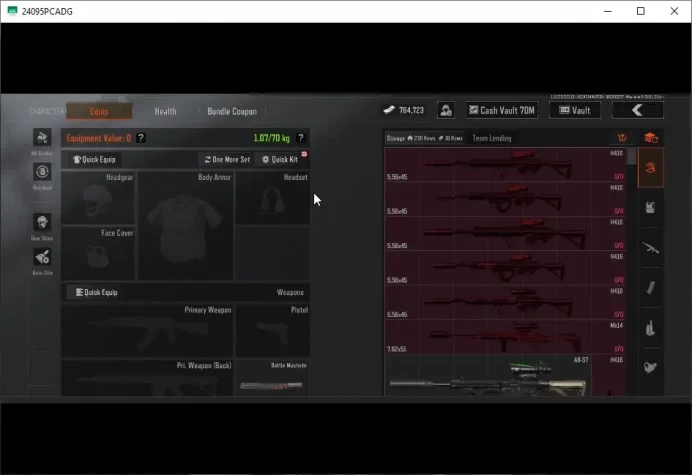Image resolution: width=692 pixels, height=475 pixels.
Task: Open the Gear Skins sidebar icon
Action: click(42, 222)
